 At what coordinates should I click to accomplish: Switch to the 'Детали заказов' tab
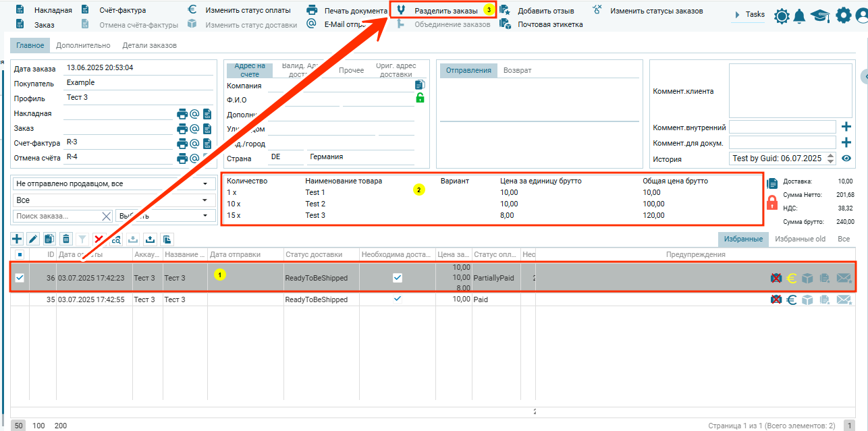[149, 46]
